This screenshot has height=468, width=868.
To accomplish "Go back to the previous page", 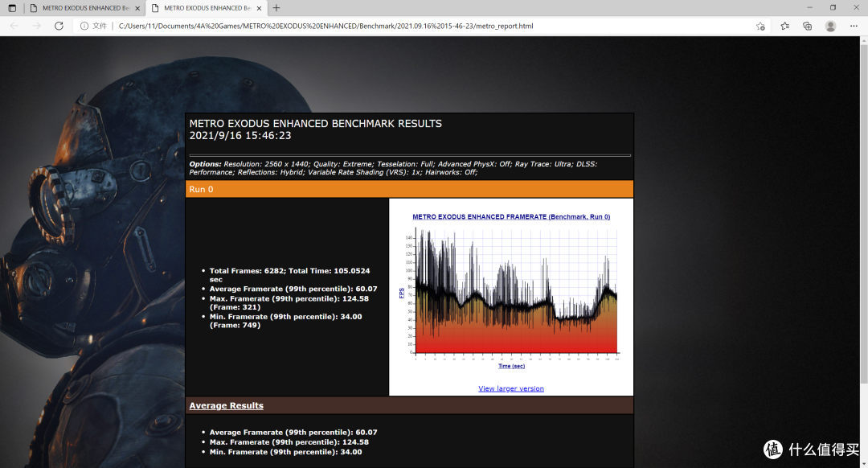I will tap(14, 26).
